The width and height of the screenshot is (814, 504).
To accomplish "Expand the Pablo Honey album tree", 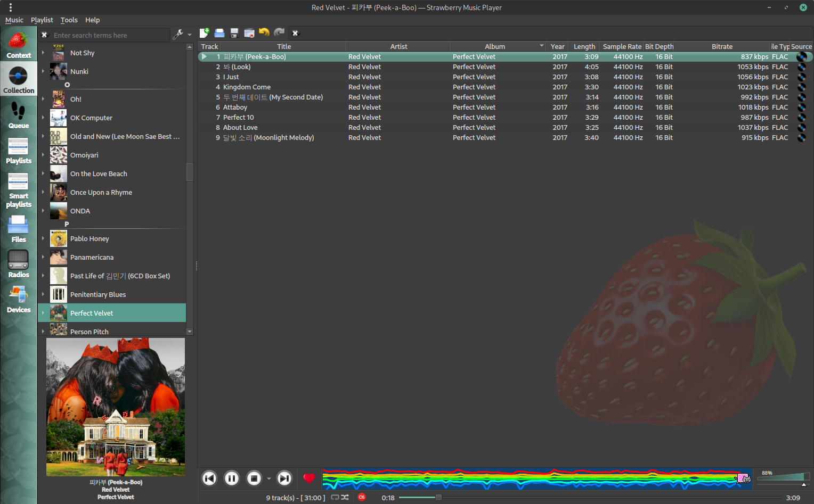I will (x=43, y=238).
